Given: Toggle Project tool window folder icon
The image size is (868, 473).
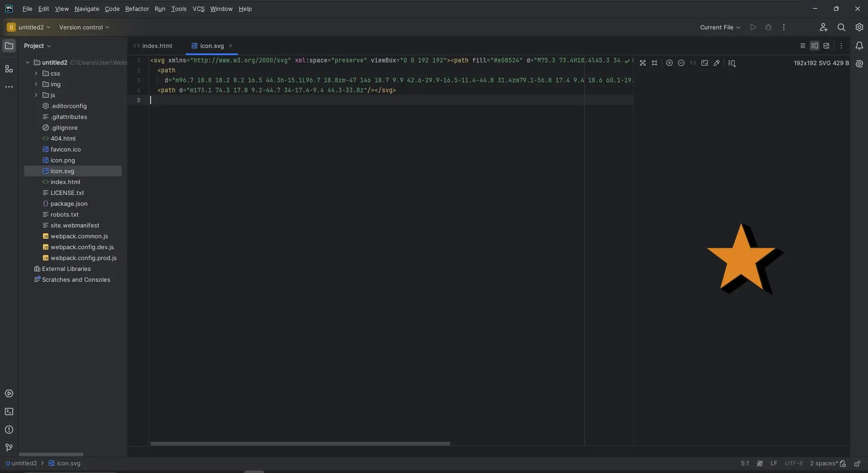Looking at the screenshot, I should (x=9, y=46).
